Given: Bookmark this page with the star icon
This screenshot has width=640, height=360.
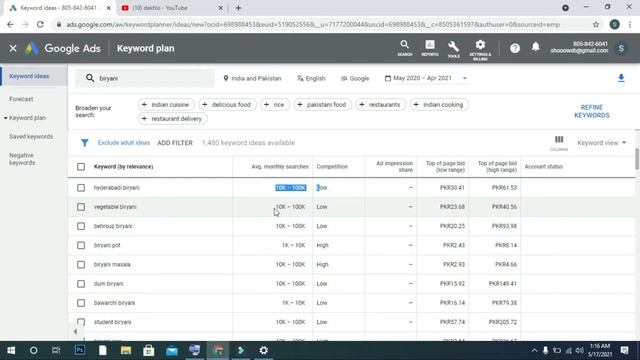Looking at the screenshot, I should (x=596, y=24).
